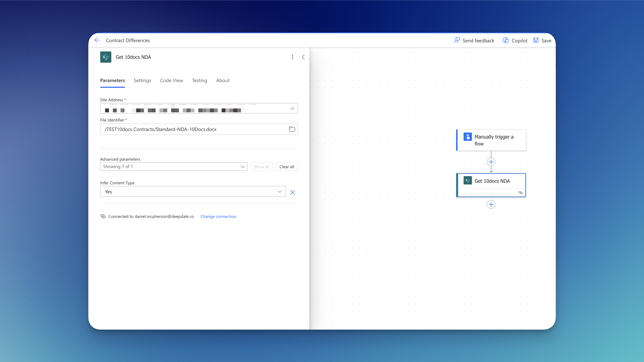Open the Advanced parameters 'Showing 1 of 1' dropdown

174,166
